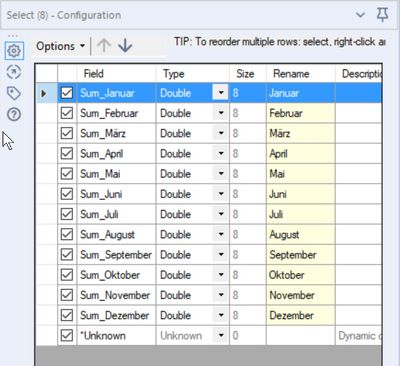Select the *Unknown field name cell

click(x=116, y=335)
